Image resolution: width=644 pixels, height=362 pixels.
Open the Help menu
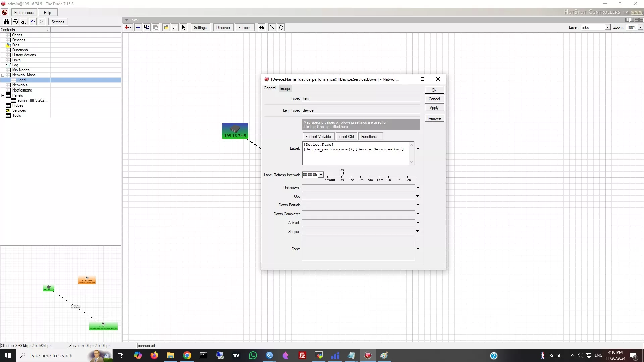[x=48, y=12]
